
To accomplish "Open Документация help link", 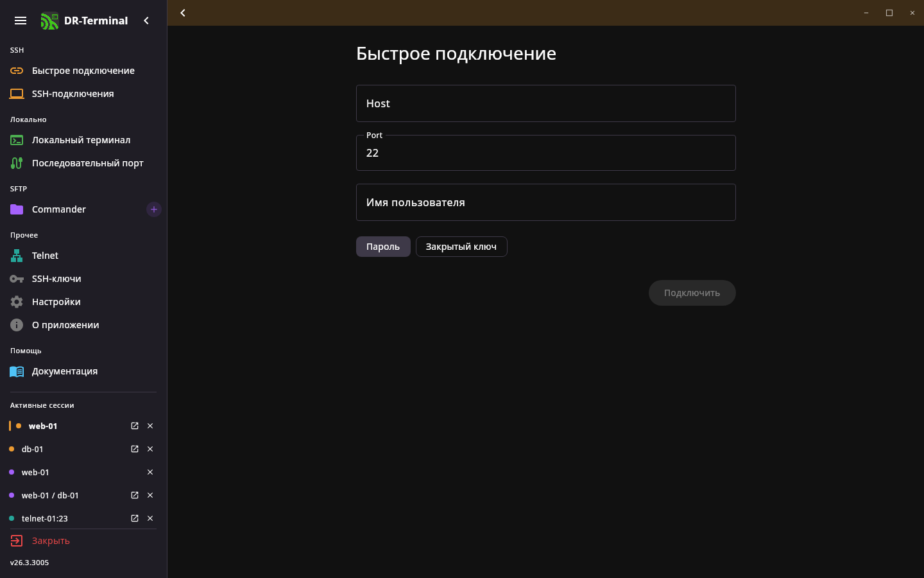I will (x=83, y=371).
